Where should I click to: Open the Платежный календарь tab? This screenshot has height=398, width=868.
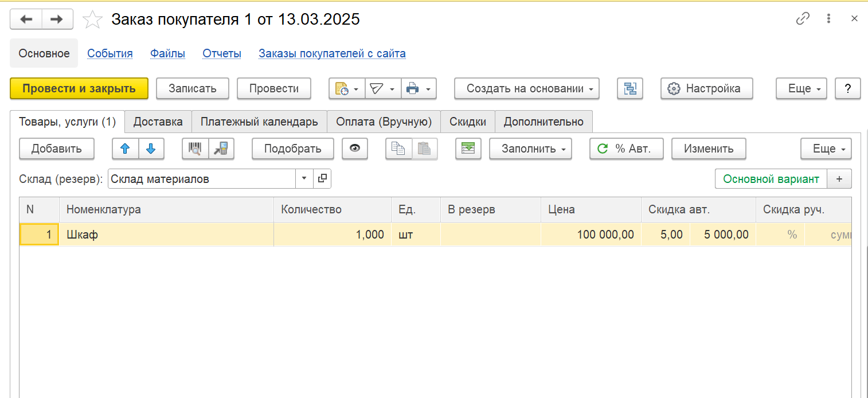(x=259, y=122)
